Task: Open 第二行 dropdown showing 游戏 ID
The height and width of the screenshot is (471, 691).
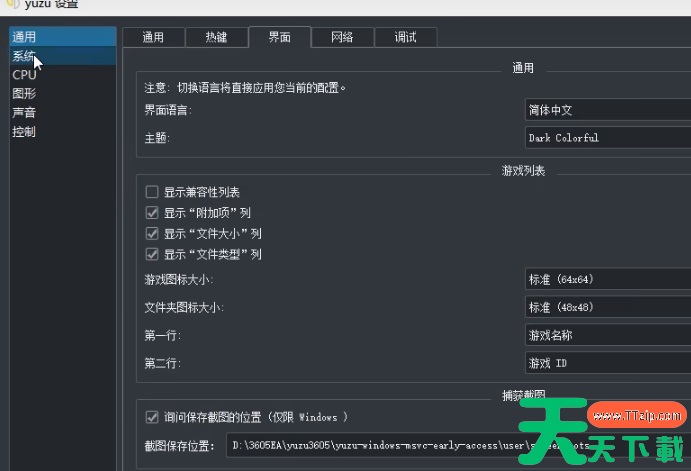Action: pos(608,363)
